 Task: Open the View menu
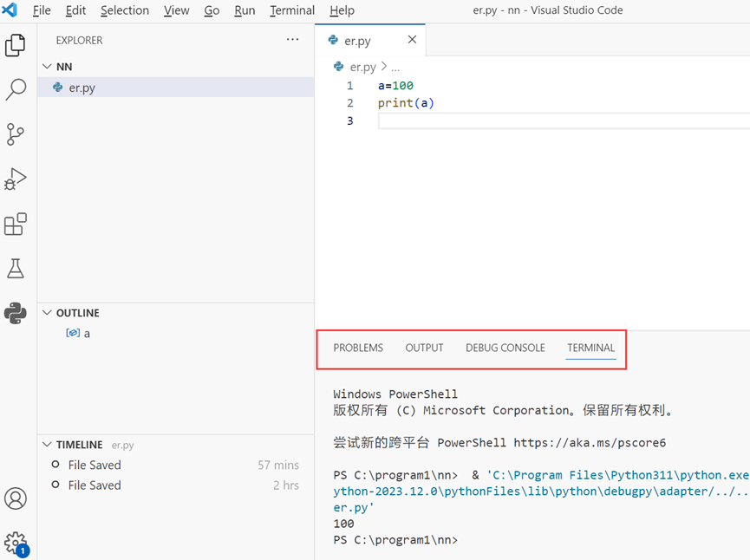pos(177,10)
